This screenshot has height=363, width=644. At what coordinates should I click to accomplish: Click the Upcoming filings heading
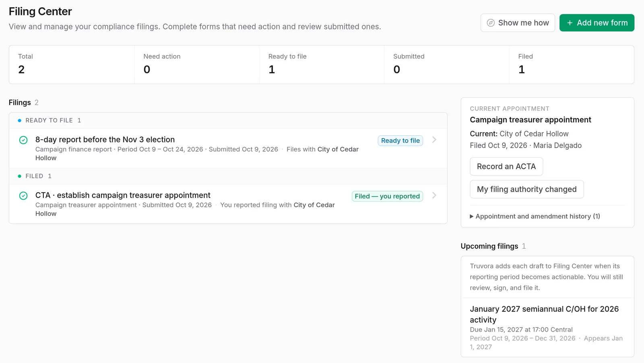[489, 246]
